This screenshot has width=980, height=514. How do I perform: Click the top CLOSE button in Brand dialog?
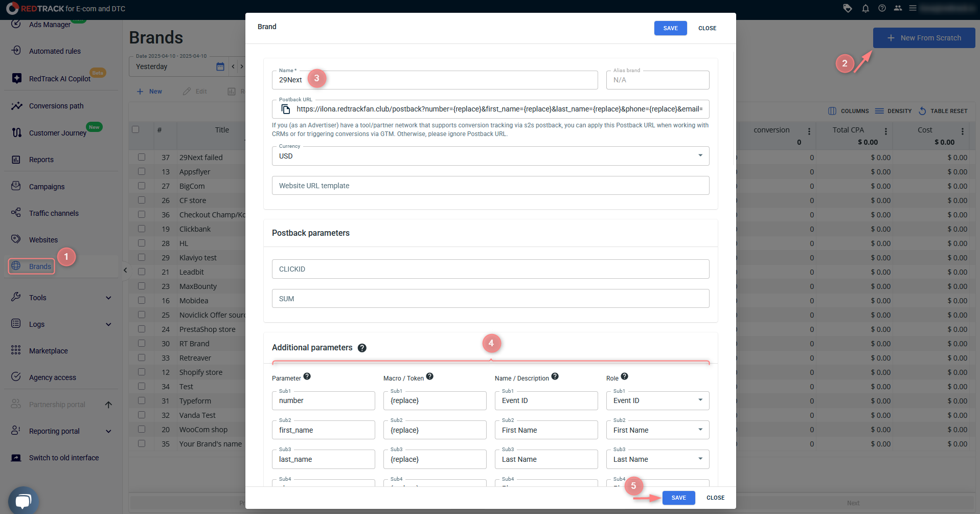pos(707,28)
